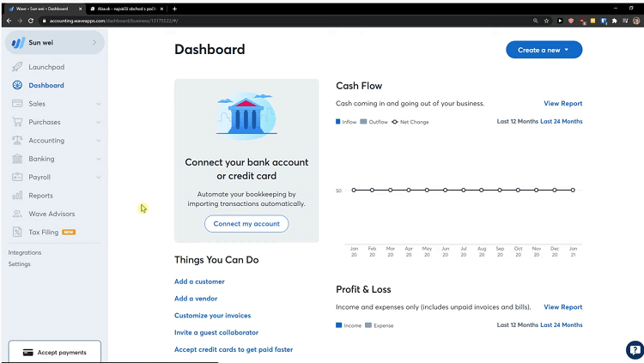
Task: Click the browser address bar URL
Action: pyautogui.click(x=113, y=21)
